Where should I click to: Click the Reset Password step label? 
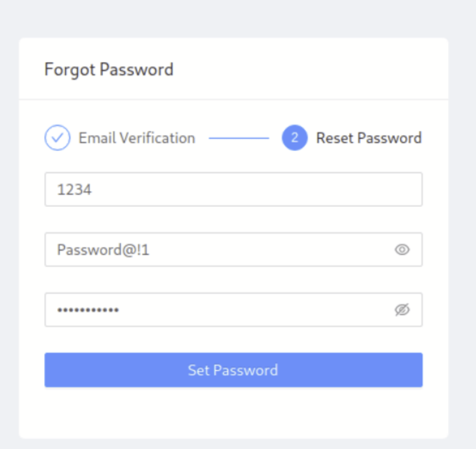tap(369, 138)
